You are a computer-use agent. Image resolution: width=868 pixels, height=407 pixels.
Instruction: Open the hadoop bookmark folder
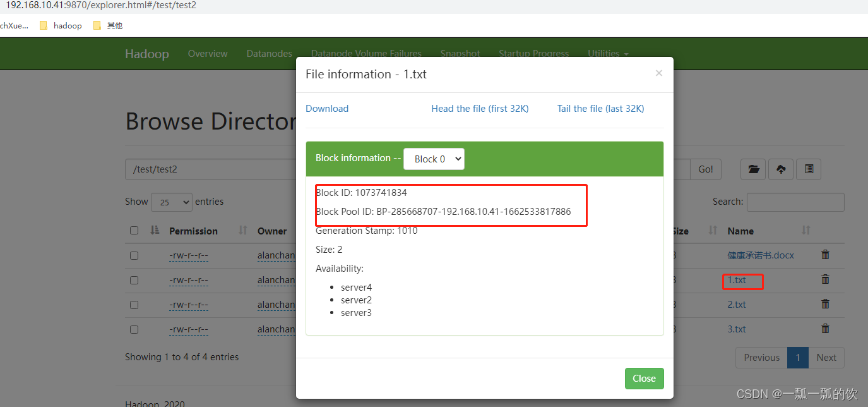61,26
